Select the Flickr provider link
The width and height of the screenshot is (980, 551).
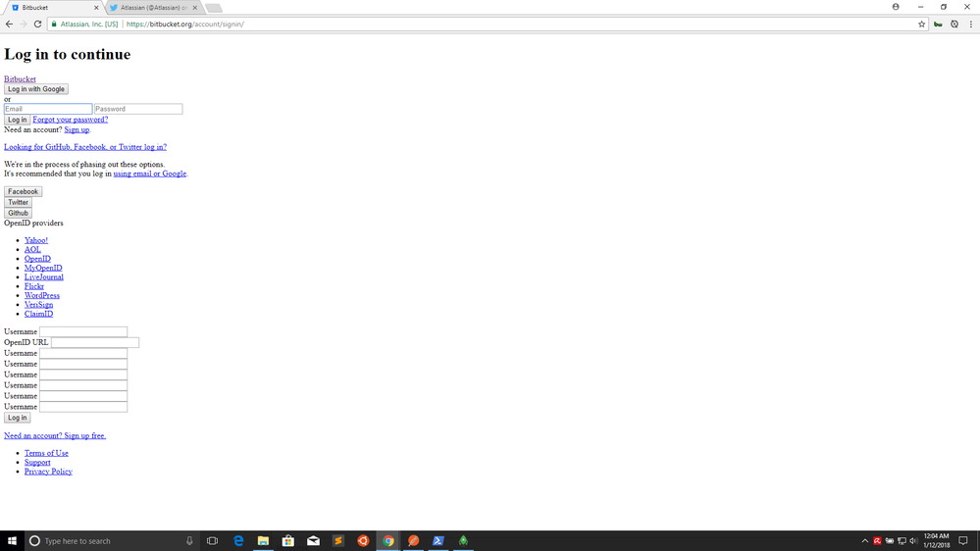34,286
